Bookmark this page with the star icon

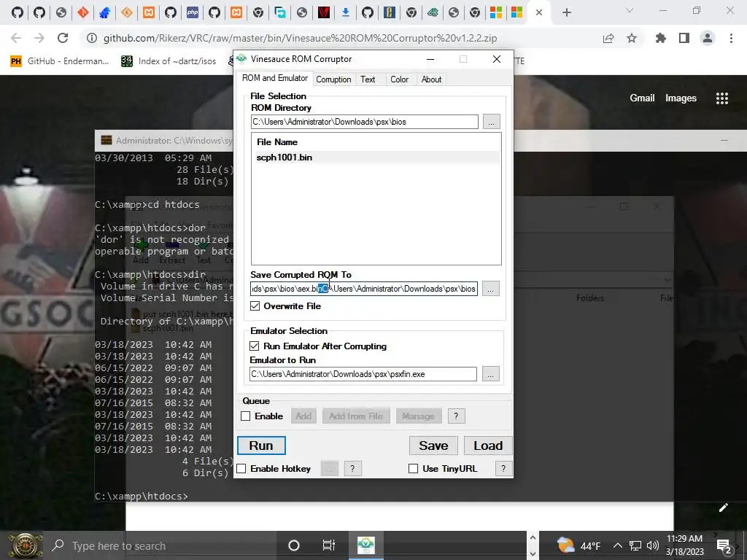point(632,38)
